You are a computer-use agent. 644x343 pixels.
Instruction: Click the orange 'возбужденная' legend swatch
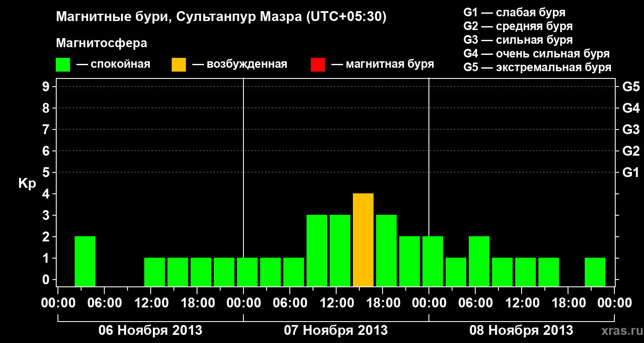point(179,64)
